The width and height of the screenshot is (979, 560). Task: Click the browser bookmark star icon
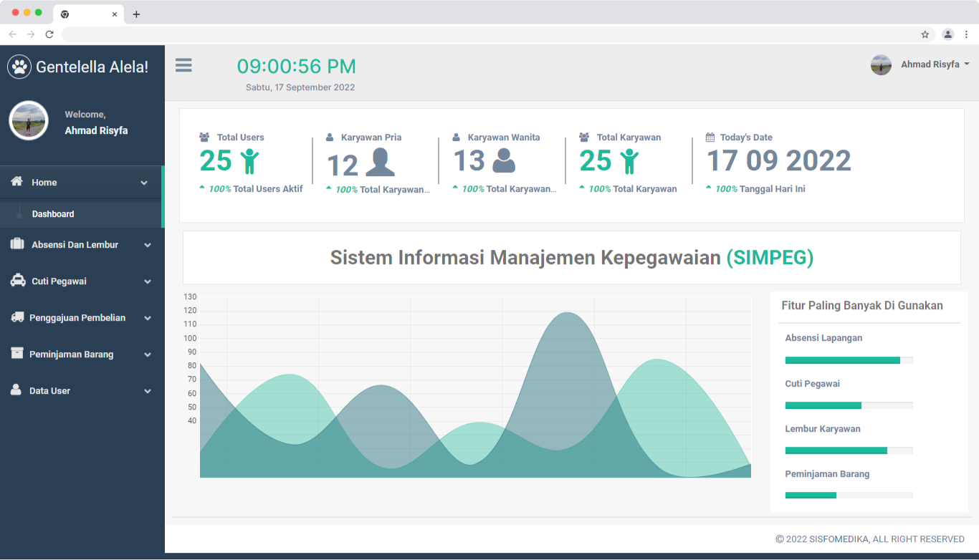[x=925, y=34]
